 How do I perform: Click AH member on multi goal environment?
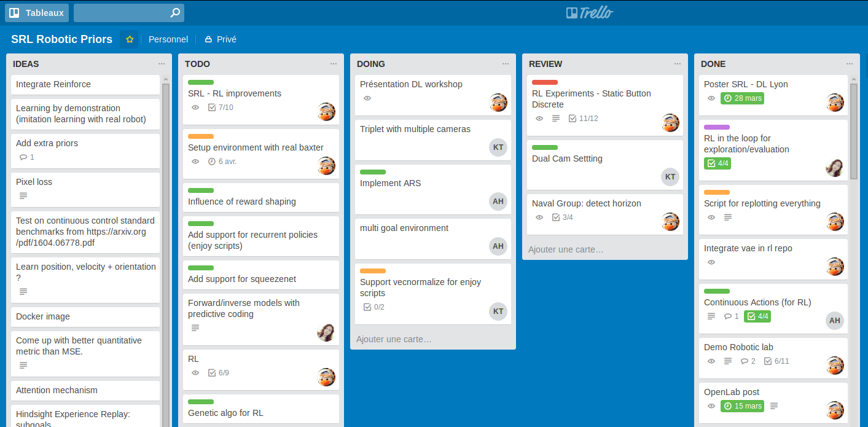click(x=498, y=246)
